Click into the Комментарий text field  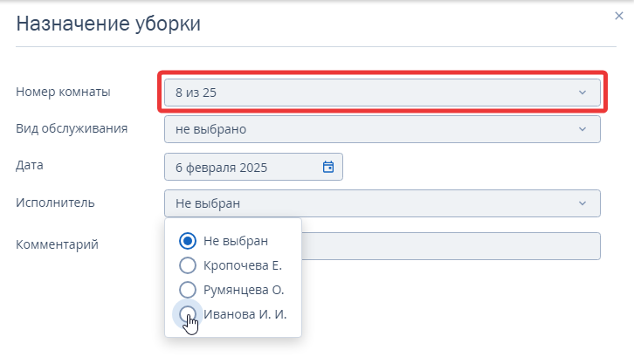[x=451, y=246]
